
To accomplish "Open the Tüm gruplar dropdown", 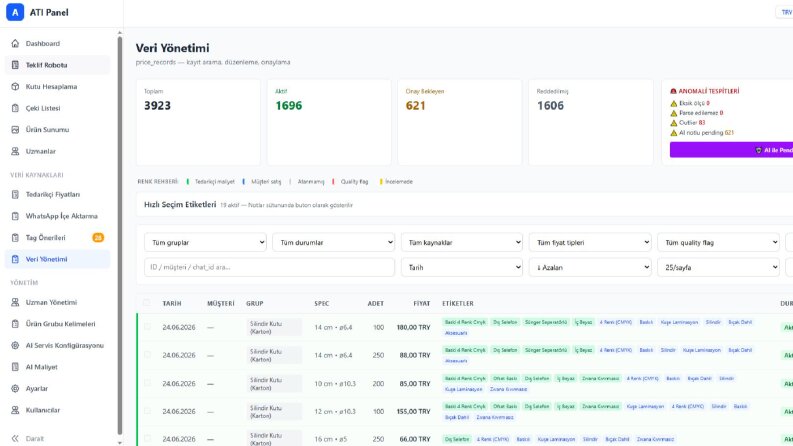I will click(x=205, y=242).
